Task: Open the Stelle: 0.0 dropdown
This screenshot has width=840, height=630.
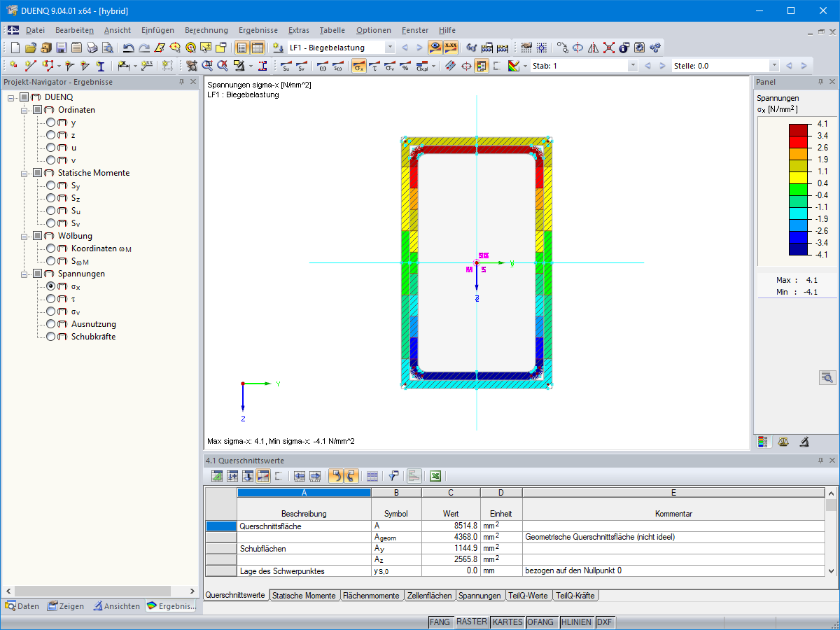Action: tap(773, 66)
